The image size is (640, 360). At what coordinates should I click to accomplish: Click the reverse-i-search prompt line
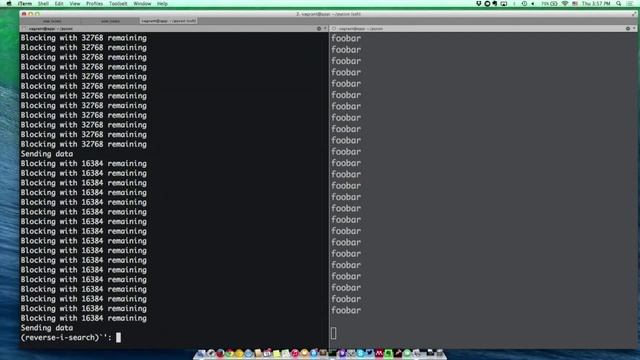coord(71,338)
